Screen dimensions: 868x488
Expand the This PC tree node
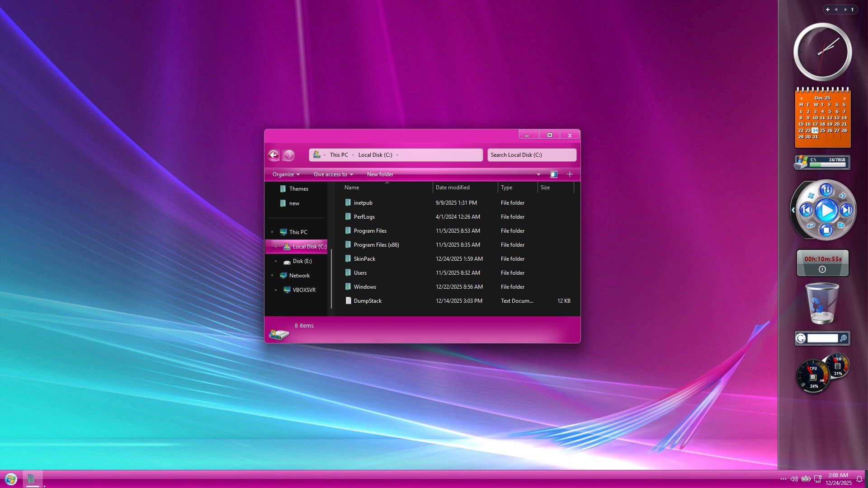272,232
